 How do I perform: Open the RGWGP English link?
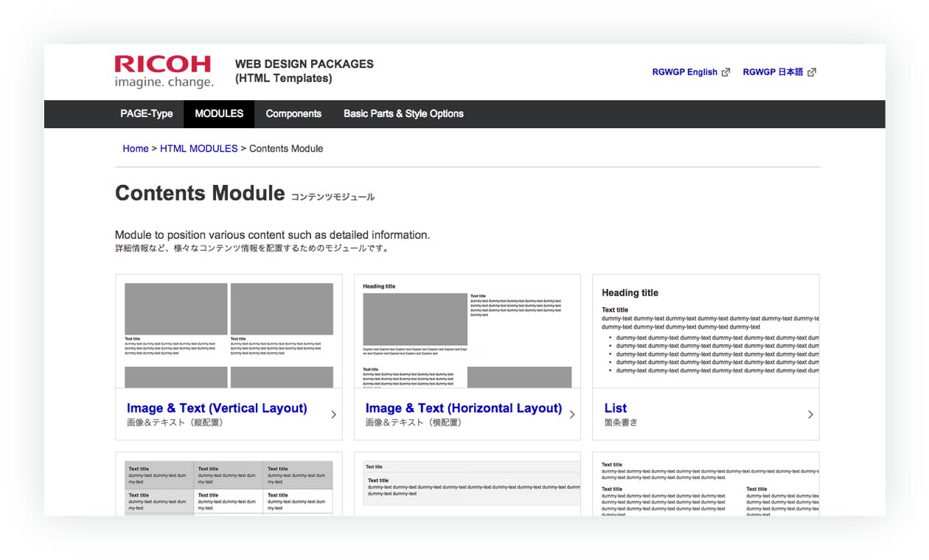(685, 72)
